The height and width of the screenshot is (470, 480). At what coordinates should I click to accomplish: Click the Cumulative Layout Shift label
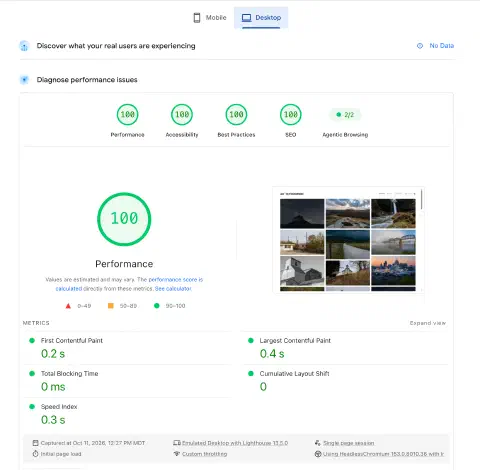pos(294,373)
